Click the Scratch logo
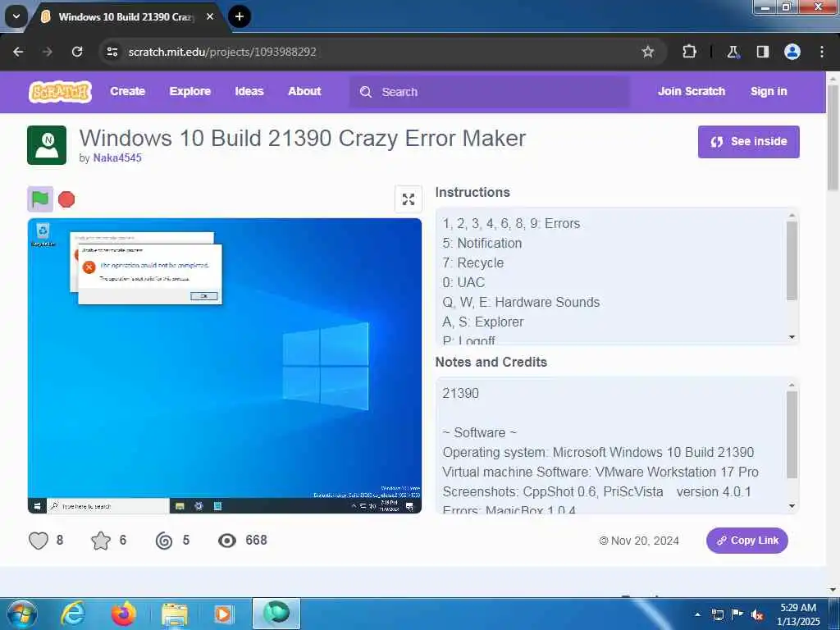This screenshot has height=630, width=840. [60, 92]
